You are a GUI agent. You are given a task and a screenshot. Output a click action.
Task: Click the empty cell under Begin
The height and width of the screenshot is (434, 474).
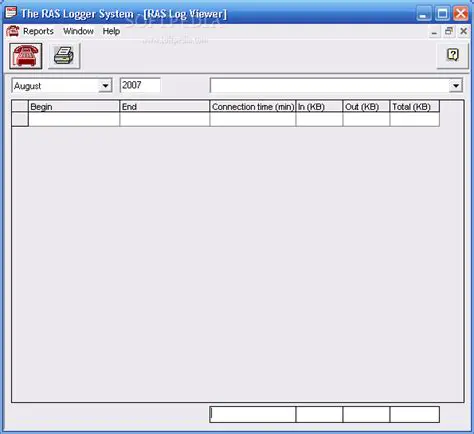[x=74, y=120]
